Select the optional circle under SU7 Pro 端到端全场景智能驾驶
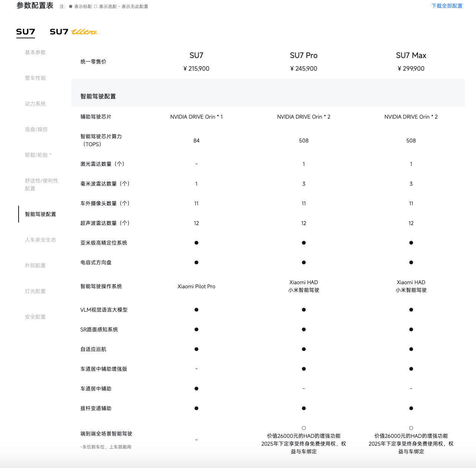This screenshot has width=476, height=468. [304, 427]
